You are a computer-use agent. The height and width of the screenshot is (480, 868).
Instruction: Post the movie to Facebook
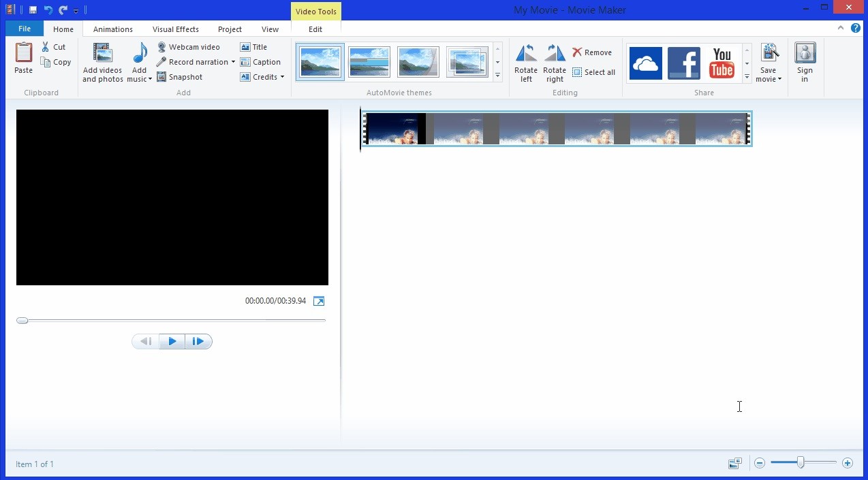pos(683,63)
